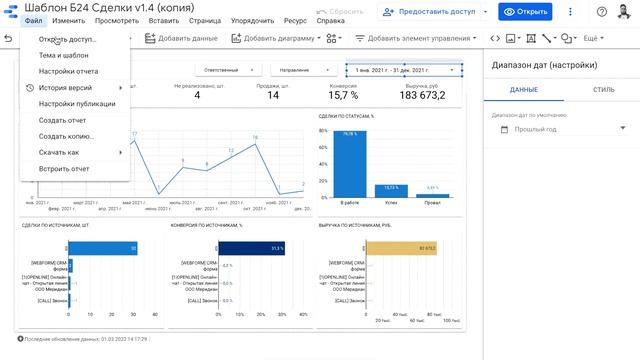Click the Выручка 183 673,2 scorecard
This screenshot has width=640, height=360.
point(422,93)
